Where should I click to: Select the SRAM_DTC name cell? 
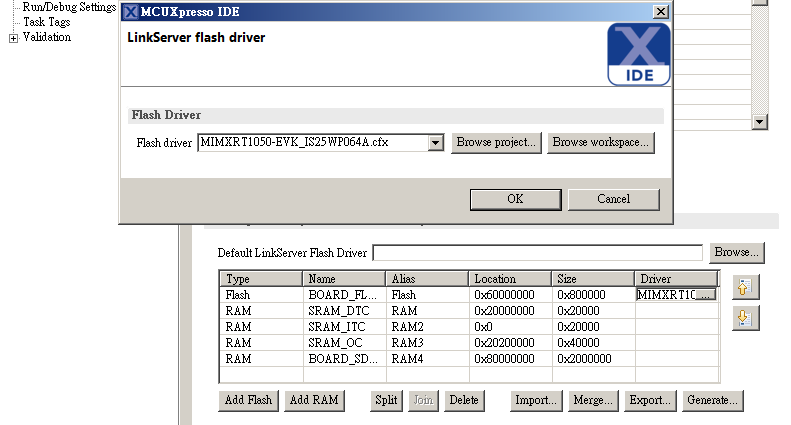(x=344, y=311)
